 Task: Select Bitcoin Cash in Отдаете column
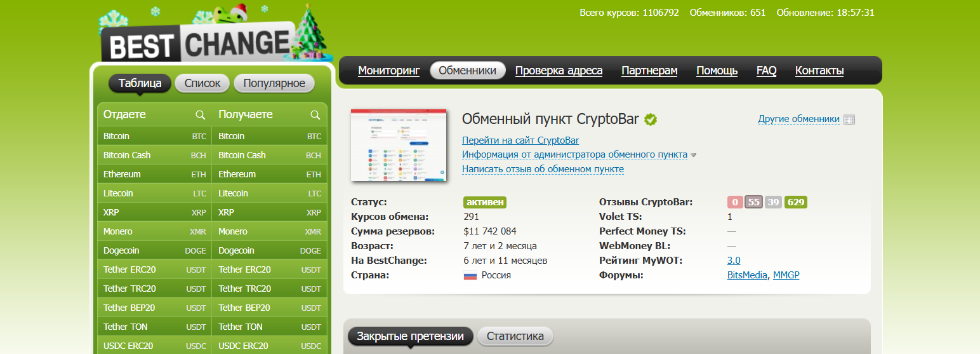click(154, 155)
